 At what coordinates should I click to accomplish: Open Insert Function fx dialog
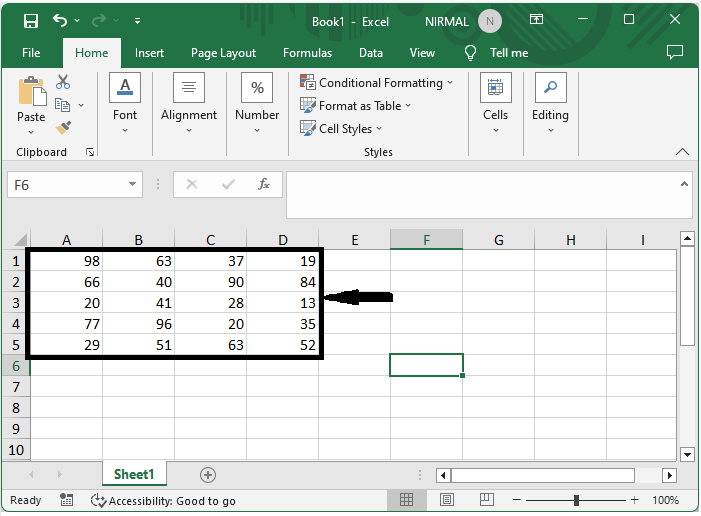[264, 184]
